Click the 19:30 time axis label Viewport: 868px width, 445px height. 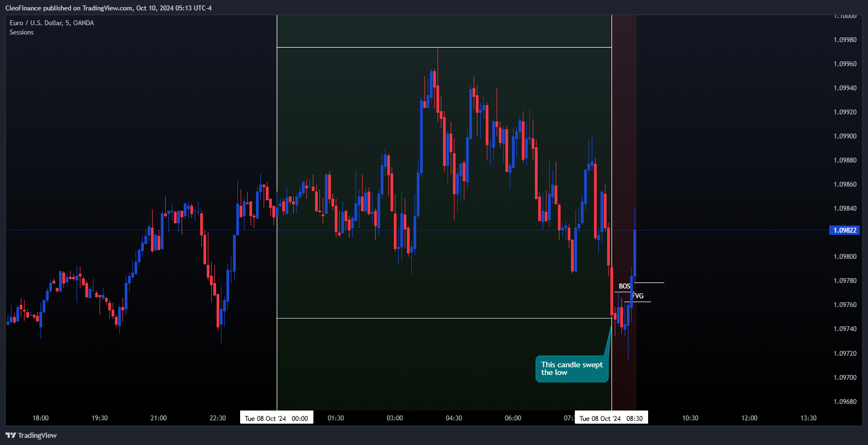[100, 418]
